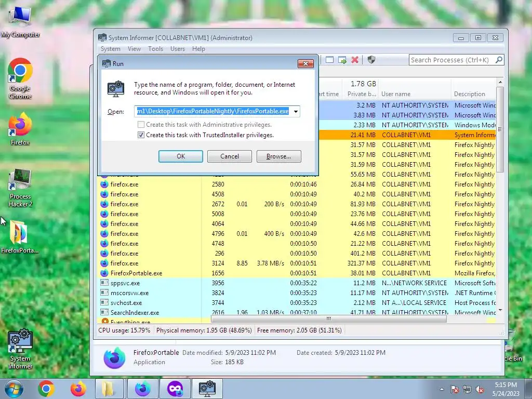The height and width of the screenshot is (399, 532).
Task: Open the File Explorer taskbar button
Action: (110, 389)
